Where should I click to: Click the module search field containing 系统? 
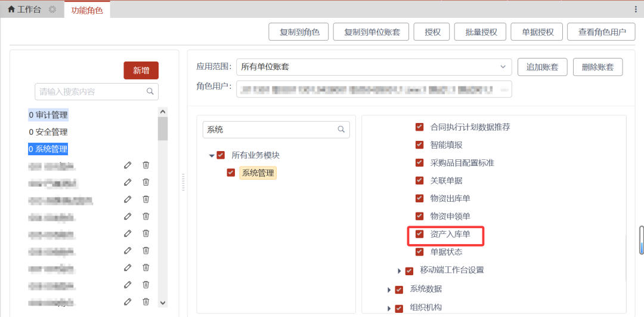coord(276,130)
